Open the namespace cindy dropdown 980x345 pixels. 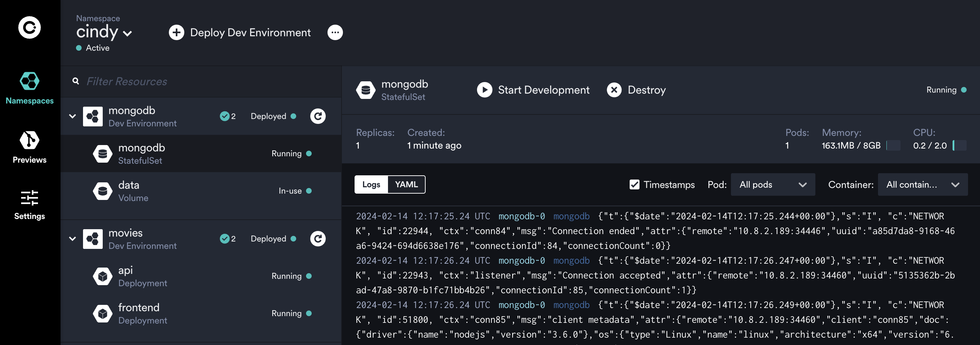tap(104, 32)
